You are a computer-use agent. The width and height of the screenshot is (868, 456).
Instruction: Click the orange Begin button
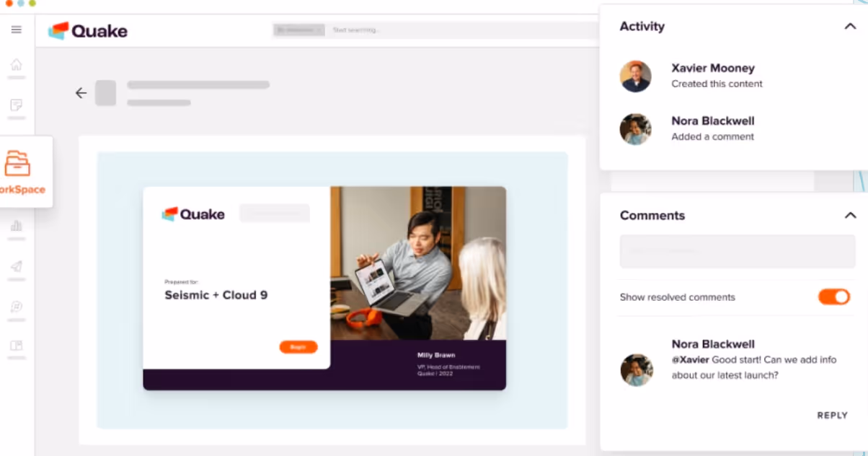[x=298, y=347]
